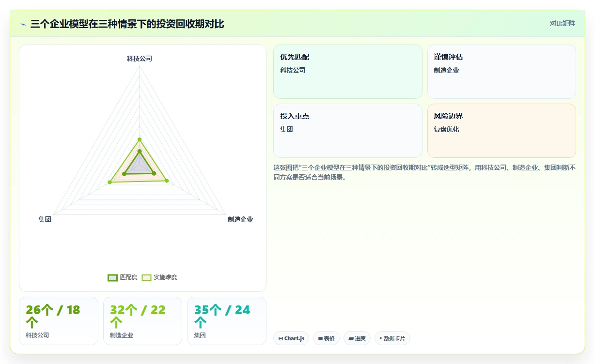Viewport: 595px width, 364px height.
Task: Select the 数据卡片 tag
Action: (x=392, y=338)
